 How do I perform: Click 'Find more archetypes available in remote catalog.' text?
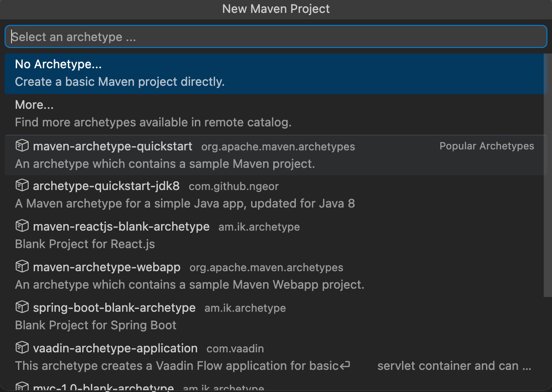(x=153, y=122)
